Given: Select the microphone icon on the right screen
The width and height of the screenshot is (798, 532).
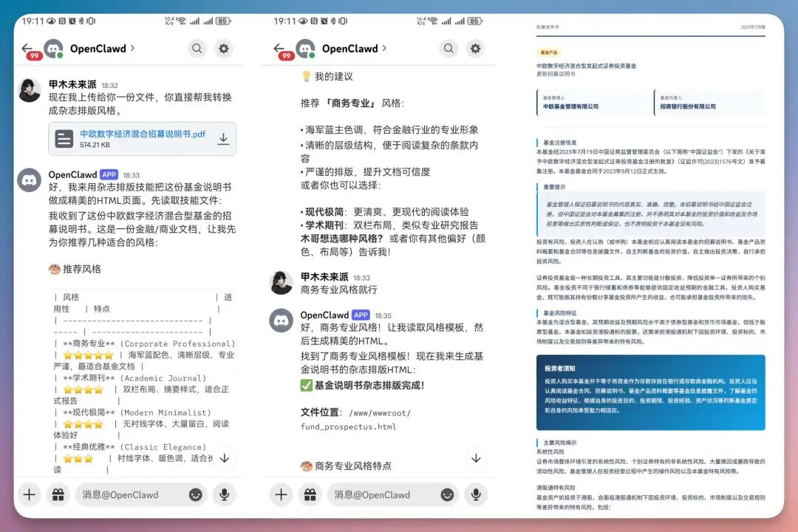Looking at the screenshot, I should [x=475, y=494].
